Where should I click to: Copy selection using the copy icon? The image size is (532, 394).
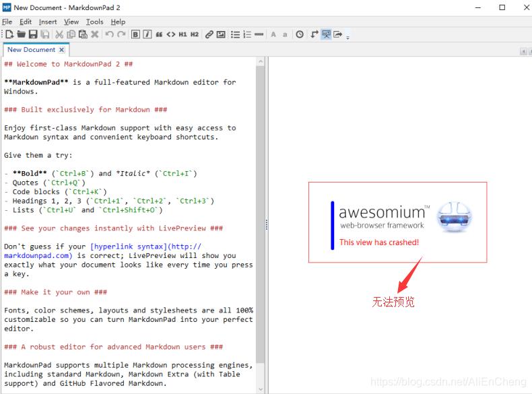pos(71,34)
